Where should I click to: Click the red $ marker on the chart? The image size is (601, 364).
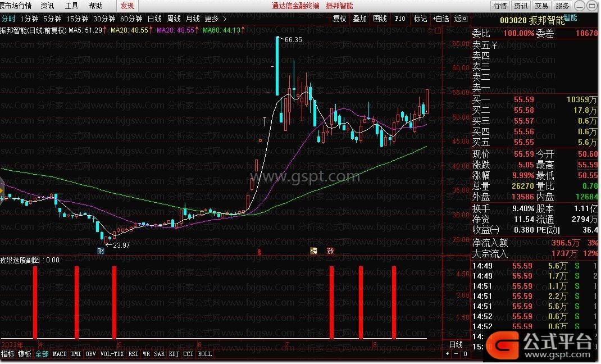click(259, 252)
